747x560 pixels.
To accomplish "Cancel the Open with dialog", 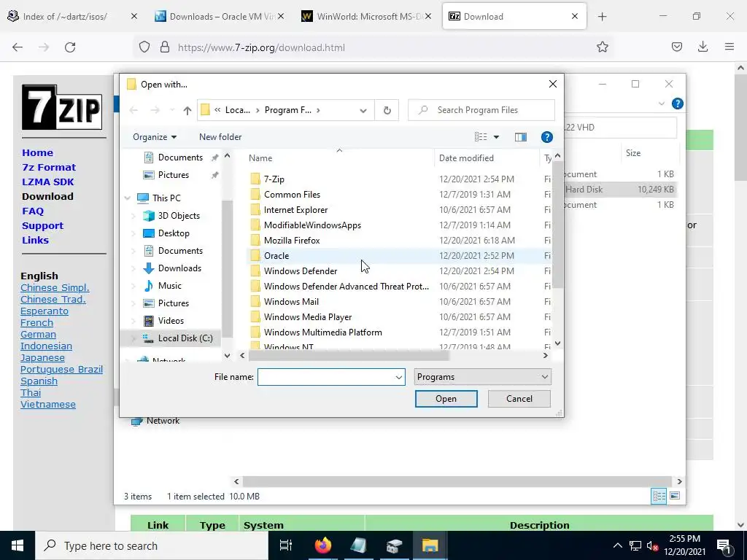I will tap(519, 399).
